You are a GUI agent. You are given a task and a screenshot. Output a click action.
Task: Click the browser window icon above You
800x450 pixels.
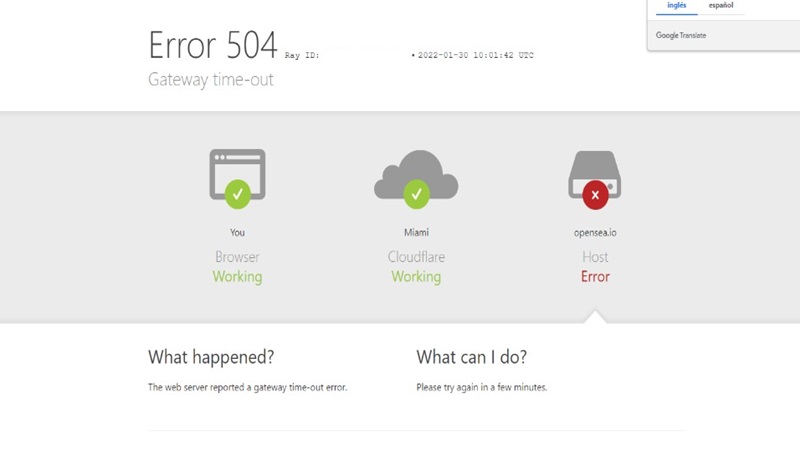(237, 174)
